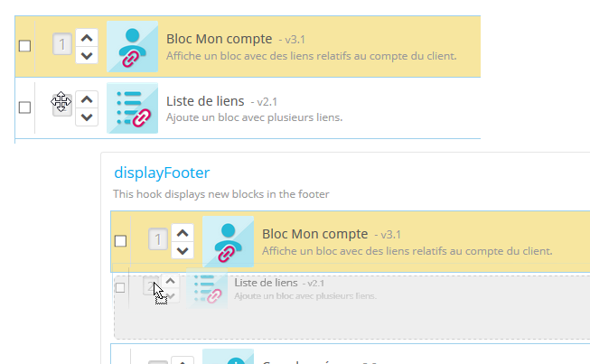This screenshot has width=590, height=364.
Task: Move displayFooter Bloc Mon compte up with arrow
Action: [183, 233]
